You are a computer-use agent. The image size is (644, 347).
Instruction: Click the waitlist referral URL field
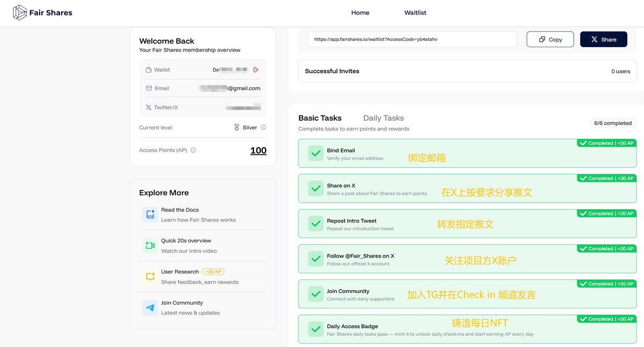pos(412,39)
